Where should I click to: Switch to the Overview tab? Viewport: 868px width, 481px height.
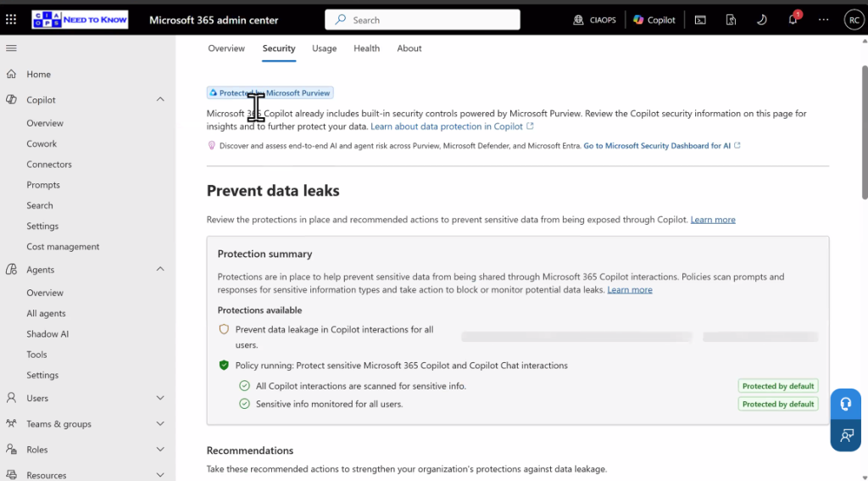click(225, 48)
